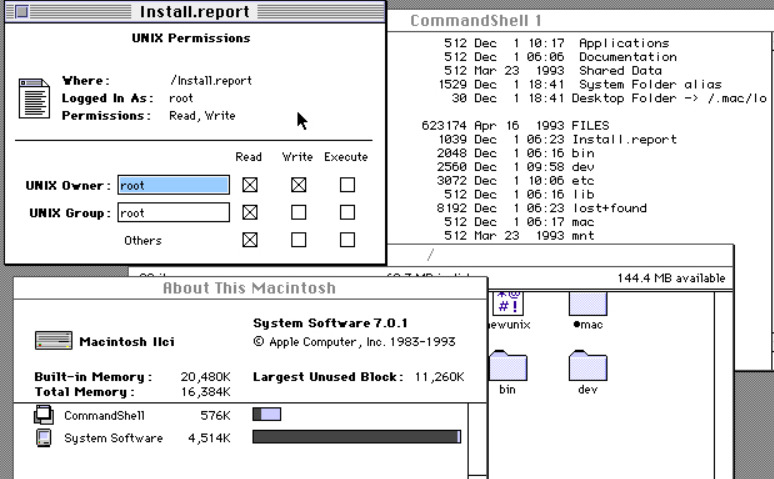Click the Install.report document icon
Image resolution: width=774 pixels, height=479 pixels.
coord(34,97)
